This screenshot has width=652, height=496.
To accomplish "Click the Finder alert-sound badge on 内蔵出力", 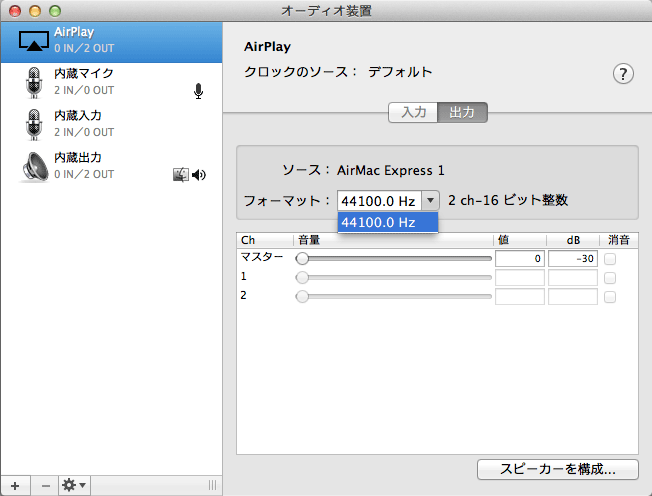I will [x=180, y=175].
